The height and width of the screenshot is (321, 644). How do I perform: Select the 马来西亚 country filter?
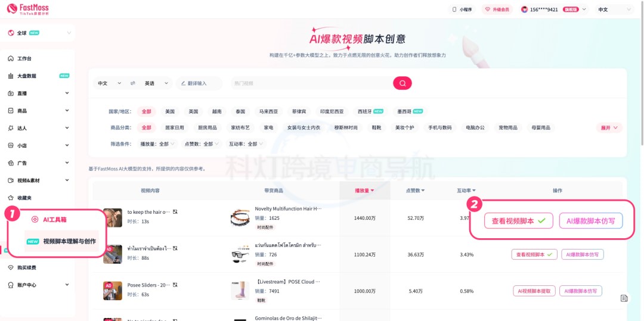268,111
